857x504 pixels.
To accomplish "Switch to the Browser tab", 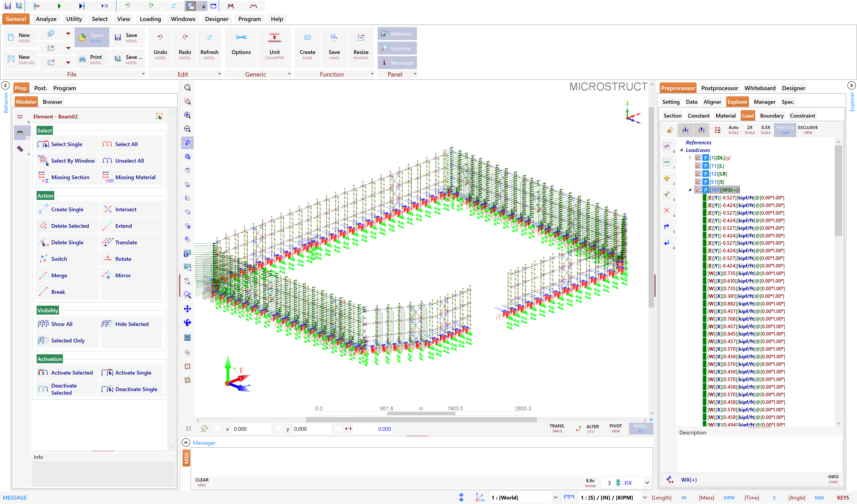I will 52,102.
